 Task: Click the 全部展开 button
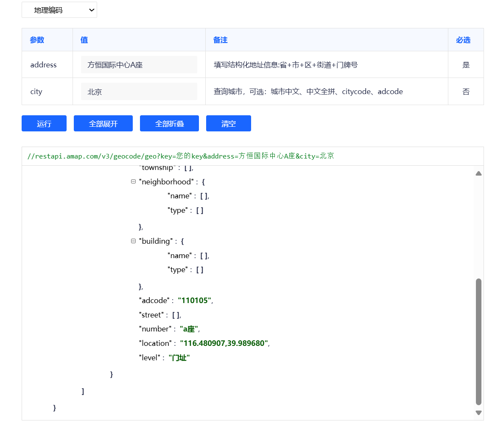point(103,123)
